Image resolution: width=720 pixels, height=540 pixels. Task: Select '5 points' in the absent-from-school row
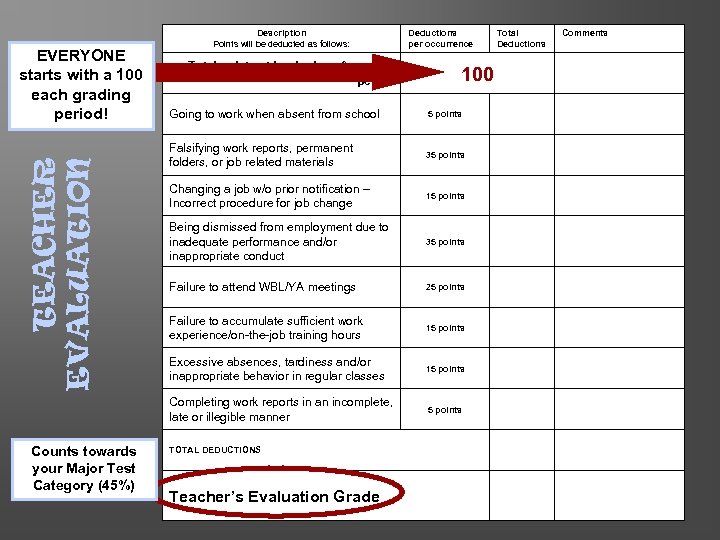[444, 114]
